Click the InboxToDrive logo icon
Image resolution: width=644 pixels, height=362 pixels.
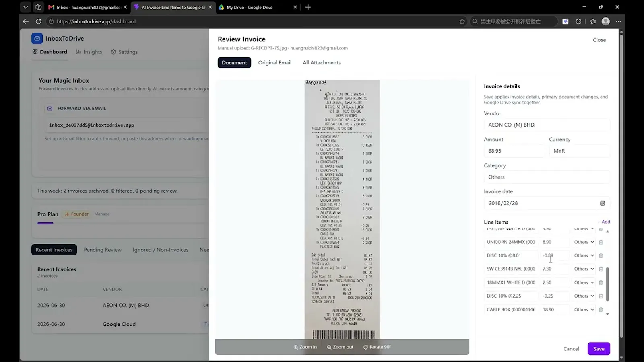(x=37, y=38)
